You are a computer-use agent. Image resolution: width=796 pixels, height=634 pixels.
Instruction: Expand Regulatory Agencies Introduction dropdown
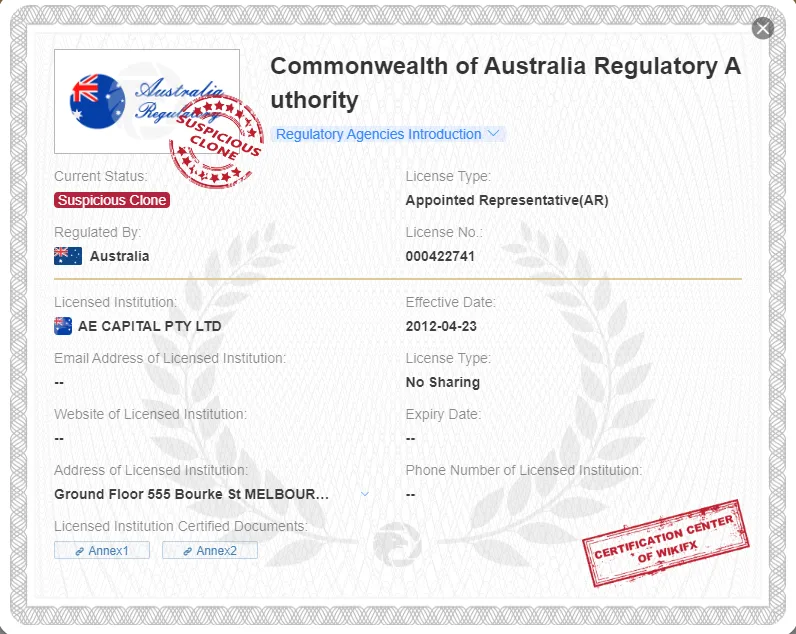click(388, 134)
